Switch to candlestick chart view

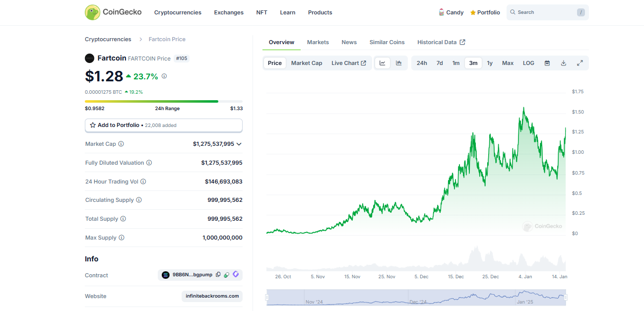(x=398, y=63)
